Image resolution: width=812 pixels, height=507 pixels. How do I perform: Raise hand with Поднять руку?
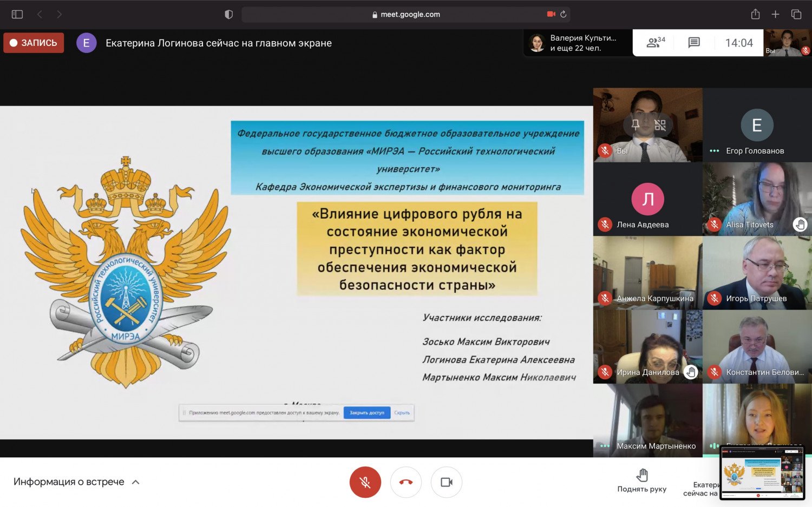[642, 480]
